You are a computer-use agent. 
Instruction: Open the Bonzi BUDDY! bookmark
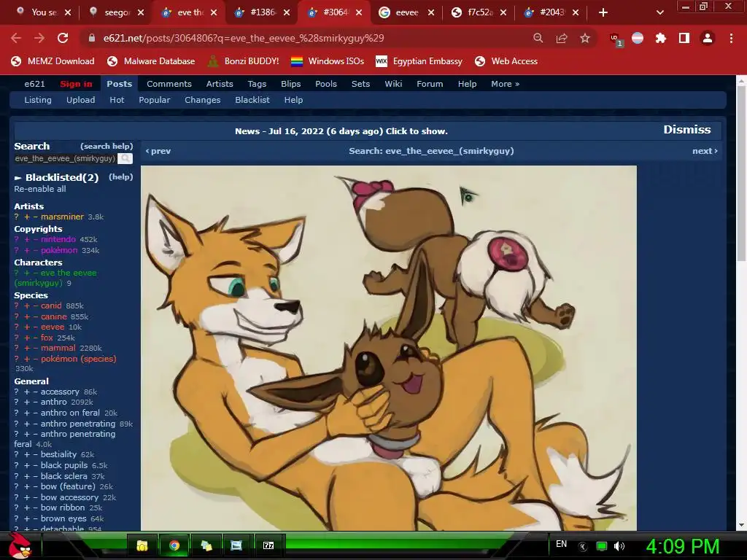tap(244, 61)
